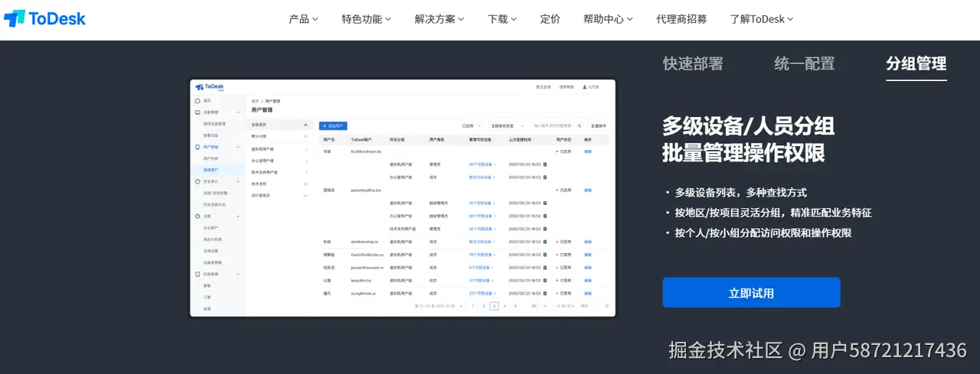Open the 特色功能 dropdown menu

[367, 19]
